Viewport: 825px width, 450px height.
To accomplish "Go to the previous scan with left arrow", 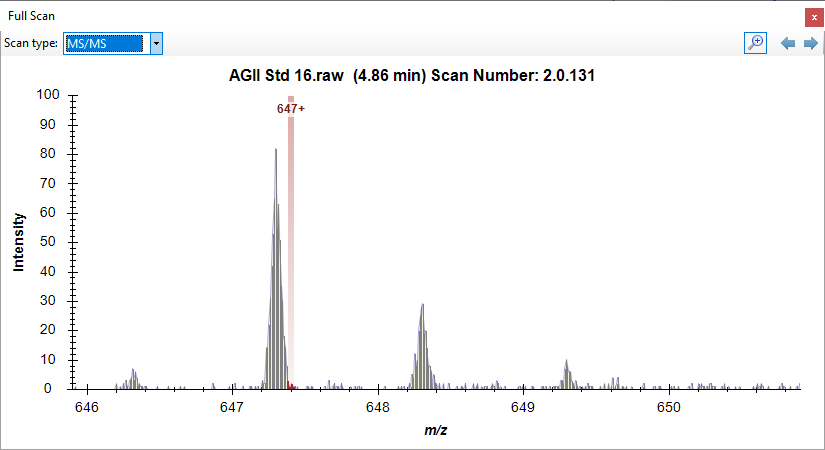I will tap(788, 44).
